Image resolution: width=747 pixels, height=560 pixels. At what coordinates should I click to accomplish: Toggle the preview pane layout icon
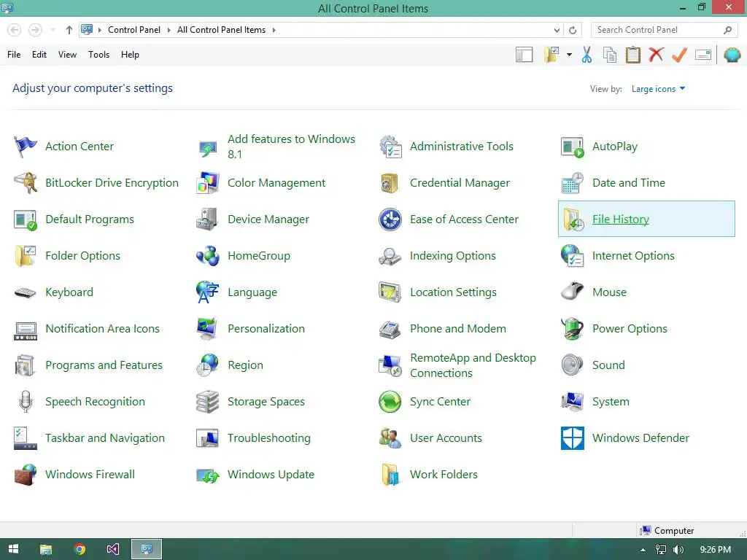point(524,55)
